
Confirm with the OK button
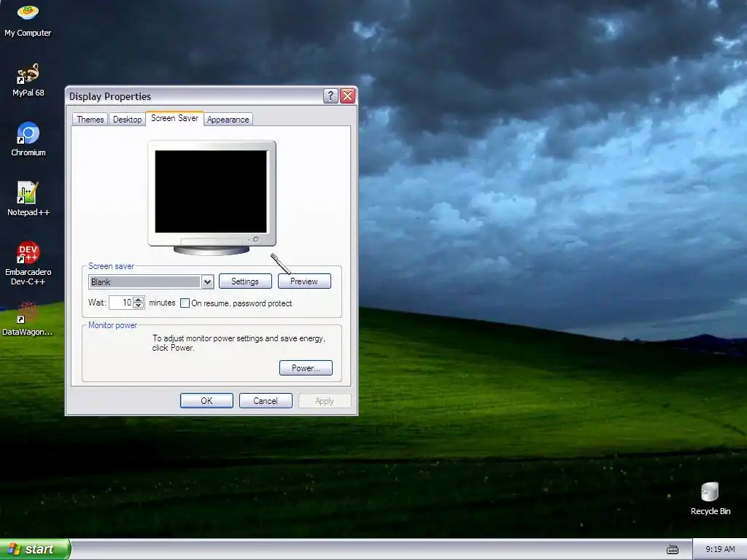[206, 401]
